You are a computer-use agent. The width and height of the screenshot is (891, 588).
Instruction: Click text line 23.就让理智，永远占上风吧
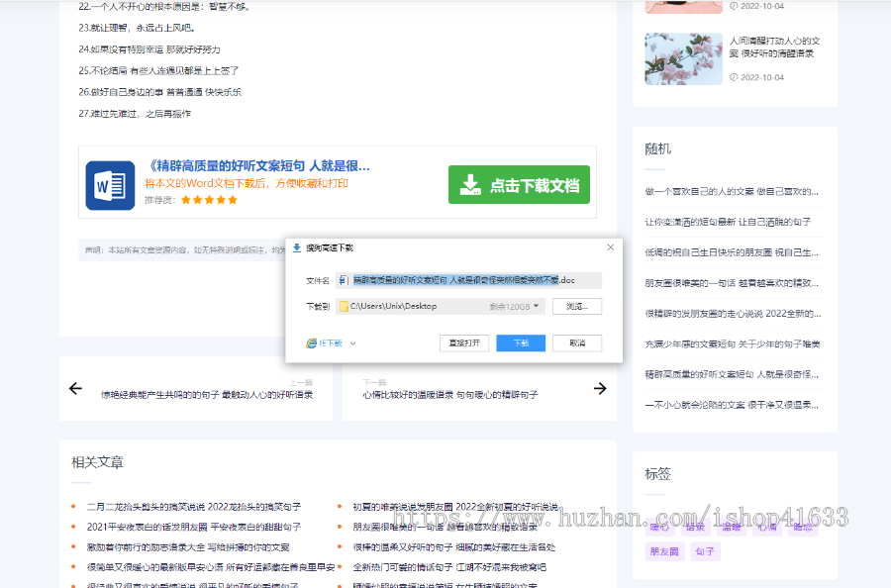tap(137, 28)
